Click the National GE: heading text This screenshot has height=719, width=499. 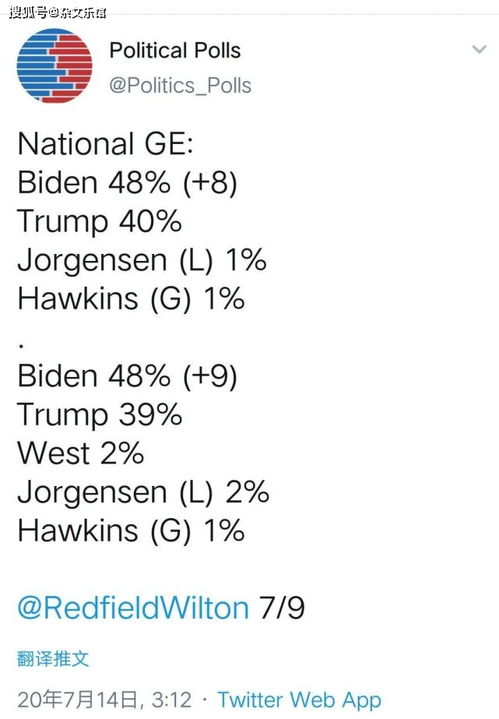pos(105,144)
